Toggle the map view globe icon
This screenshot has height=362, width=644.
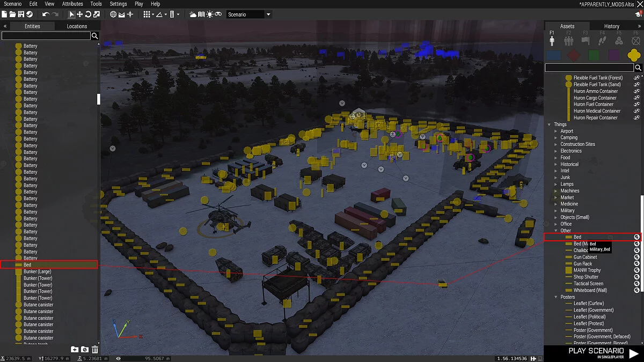click(113, 14)
